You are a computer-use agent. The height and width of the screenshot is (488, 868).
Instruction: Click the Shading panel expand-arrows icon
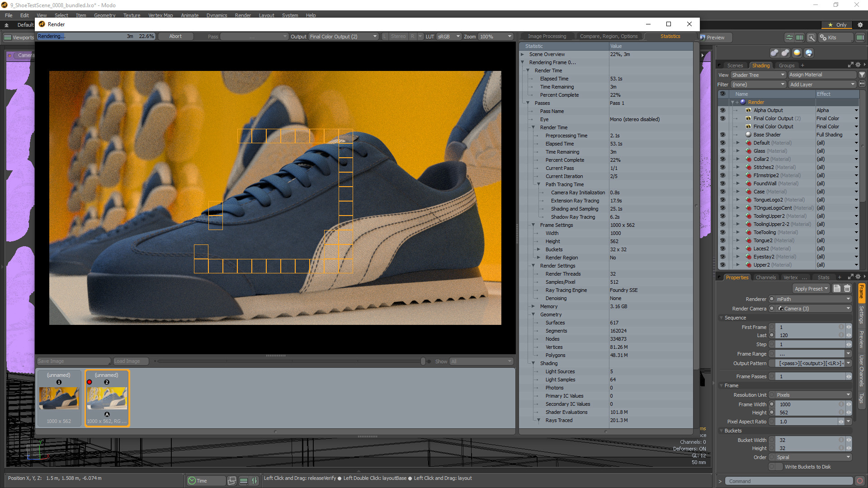(x=850, y=65)
